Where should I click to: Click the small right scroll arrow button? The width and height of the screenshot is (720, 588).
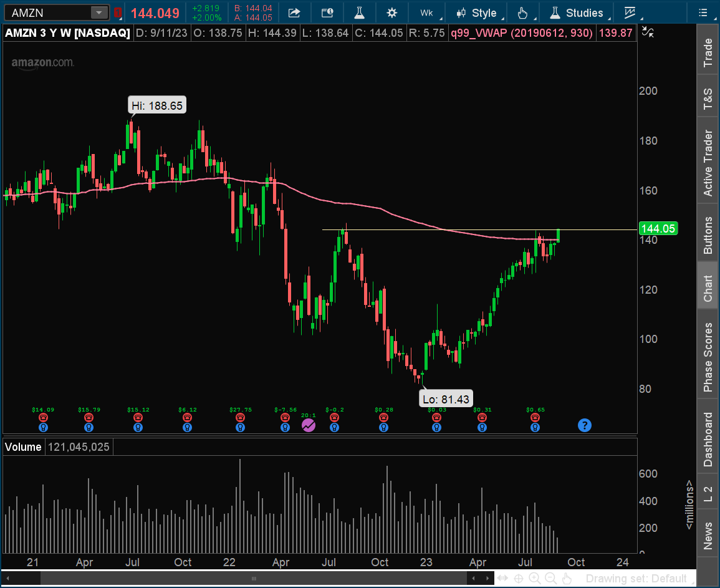pyautogui.click(x=487, y=579)
